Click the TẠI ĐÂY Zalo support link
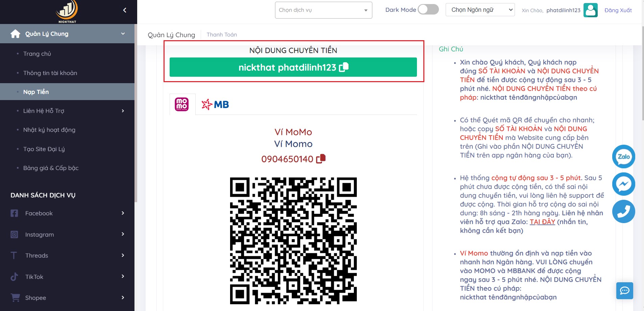 [542, 222]
